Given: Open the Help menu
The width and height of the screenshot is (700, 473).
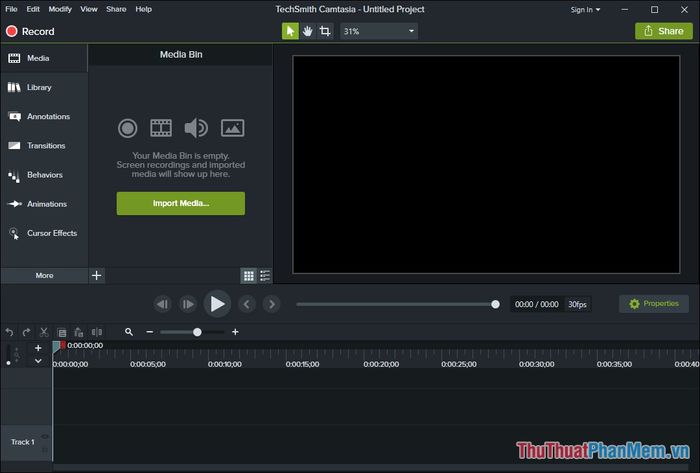Looking at the screenshot, I should [144, 9].
